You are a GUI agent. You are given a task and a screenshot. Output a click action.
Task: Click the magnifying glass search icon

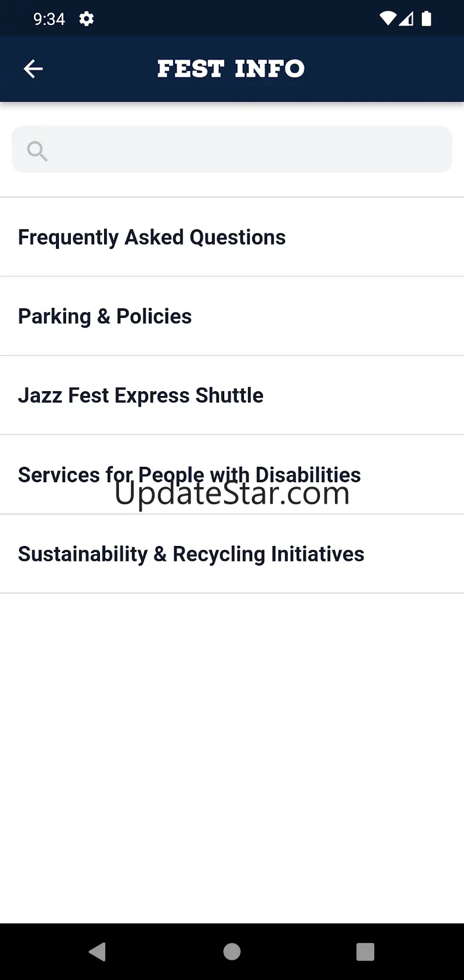pos(37,151)
